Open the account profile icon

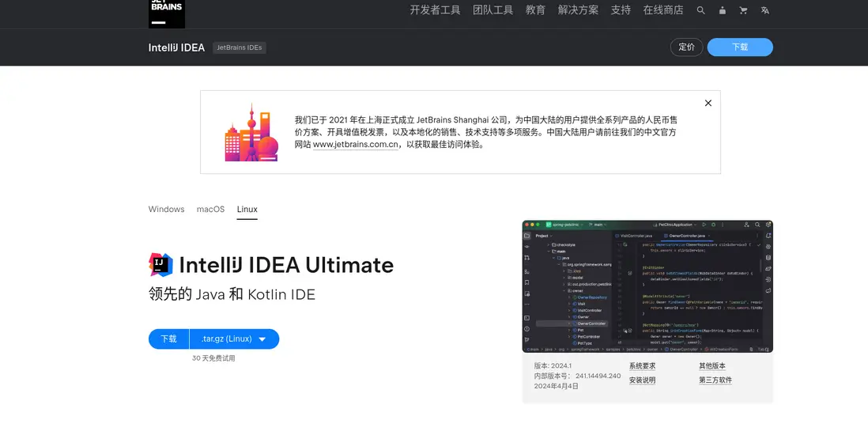pyautogui.click(x=723, y=10)
